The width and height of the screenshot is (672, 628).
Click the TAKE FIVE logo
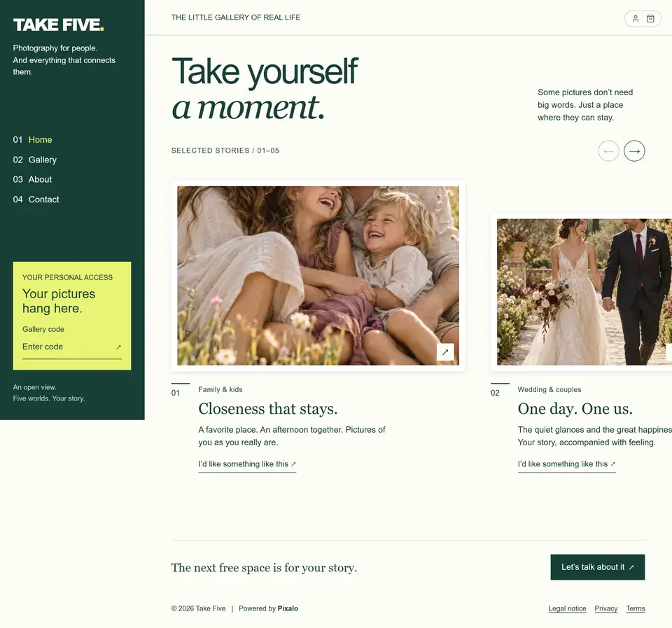[58, 25]
